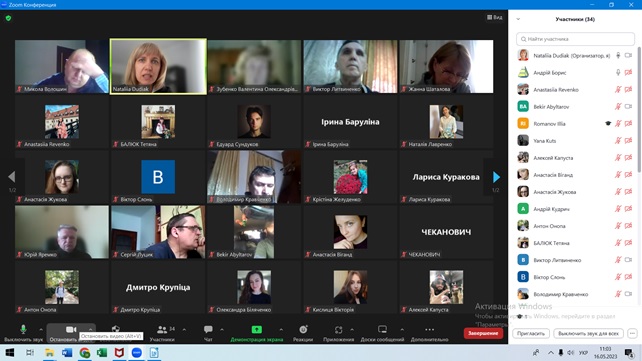
Task: Open the More (three dots) toolbar icon
Action: 429,329
